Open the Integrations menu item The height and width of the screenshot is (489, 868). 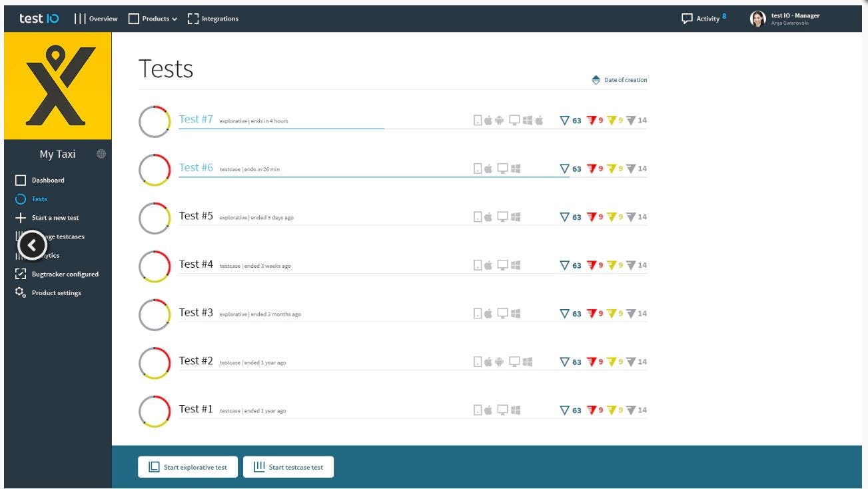tap(218, 19)
